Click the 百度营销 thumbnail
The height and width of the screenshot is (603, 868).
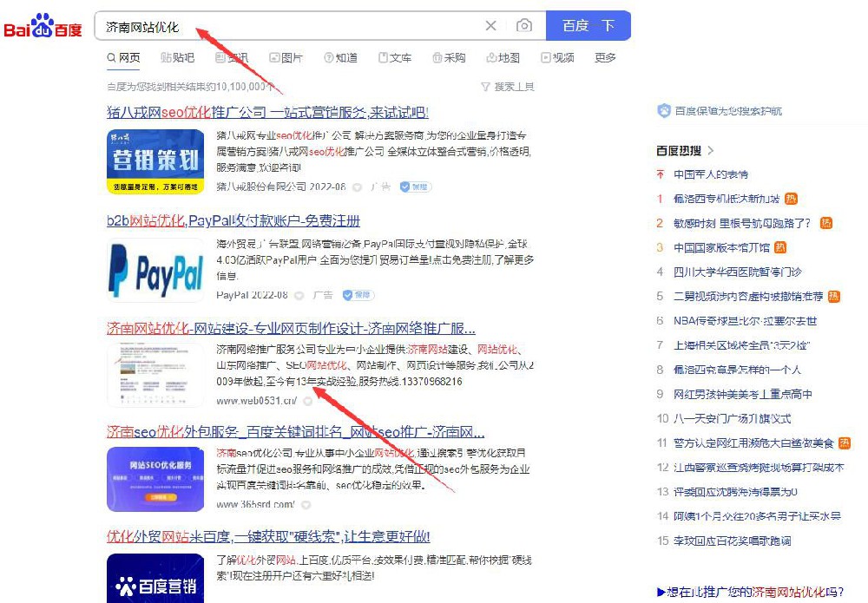(x=155, y=578)
